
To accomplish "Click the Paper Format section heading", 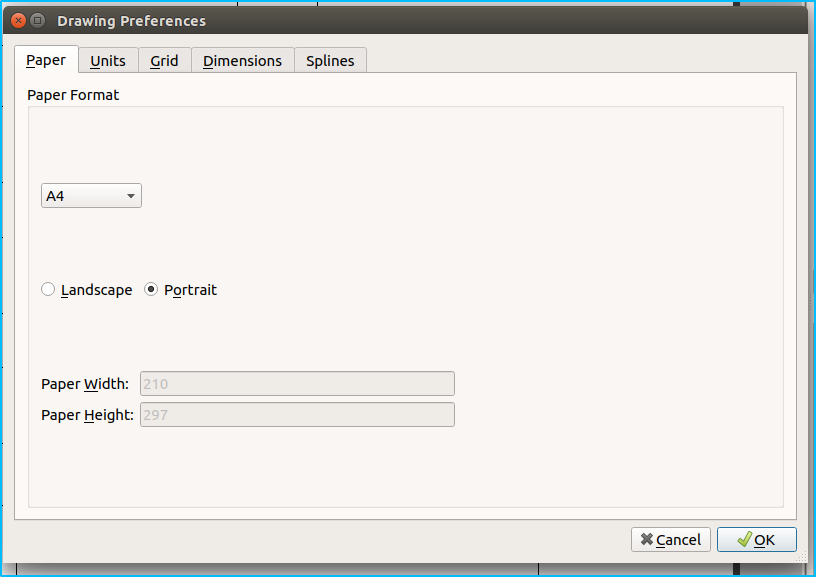I will tap(73, 95).
